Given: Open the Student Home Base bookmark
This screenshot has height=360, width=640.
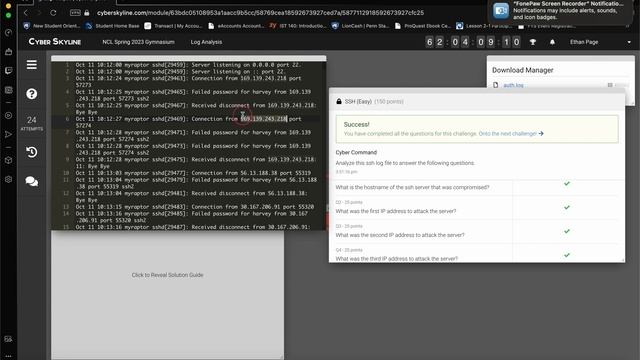Looking at the screenshot, I should click(113, 26).
